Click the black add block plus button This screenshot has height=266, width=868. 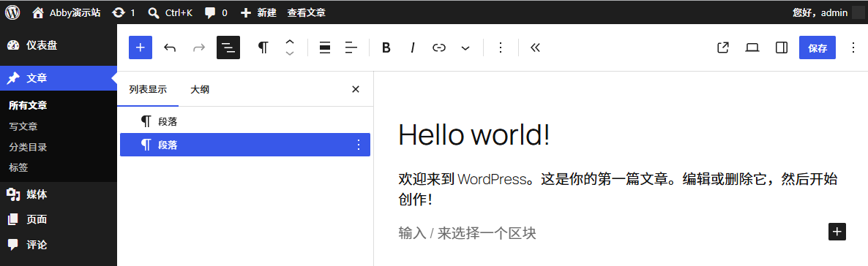(x=837, y=232)
